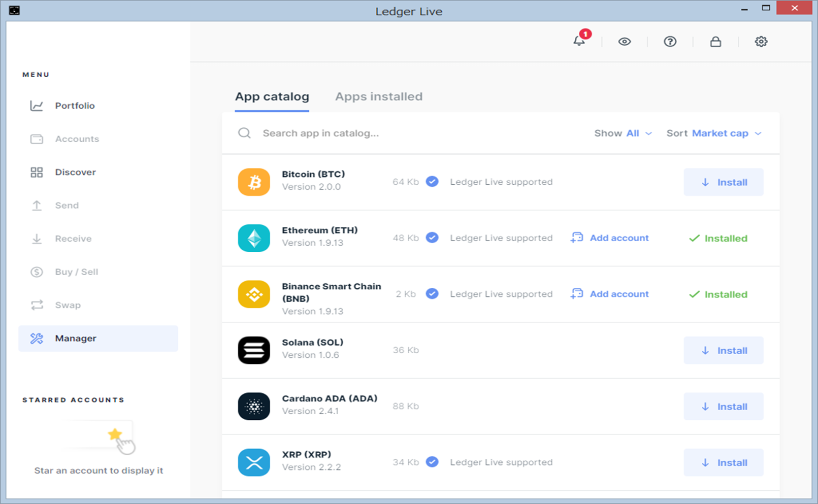Click Bitcoin verified checkmark badge

click(432, 182)
